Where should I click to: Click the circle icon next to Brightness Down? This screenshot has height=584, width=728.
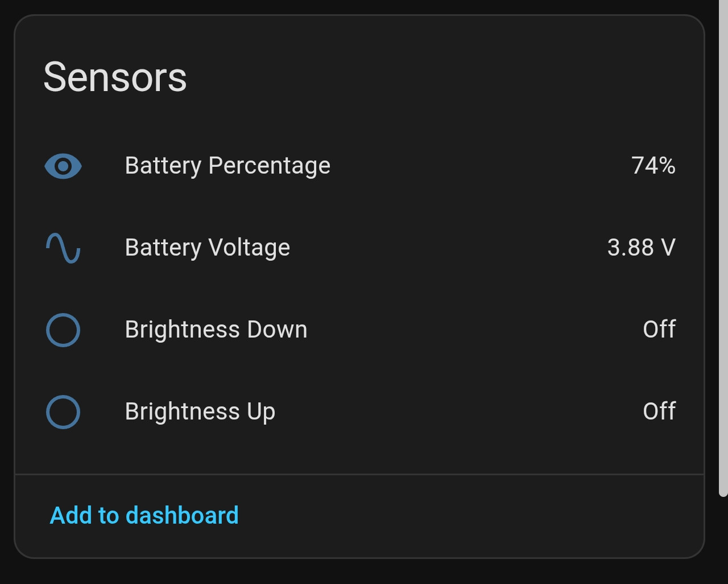63,330
